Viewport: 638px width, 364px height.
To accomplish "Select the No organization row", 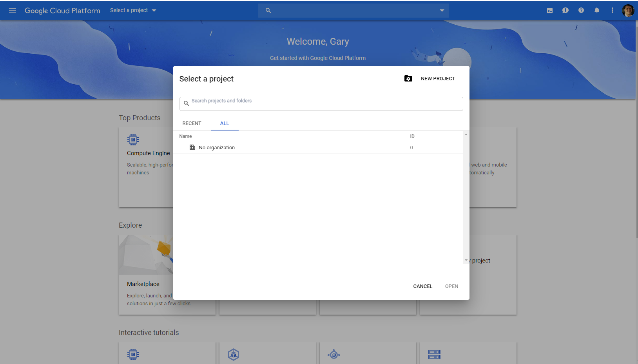I will coord(217,148).
